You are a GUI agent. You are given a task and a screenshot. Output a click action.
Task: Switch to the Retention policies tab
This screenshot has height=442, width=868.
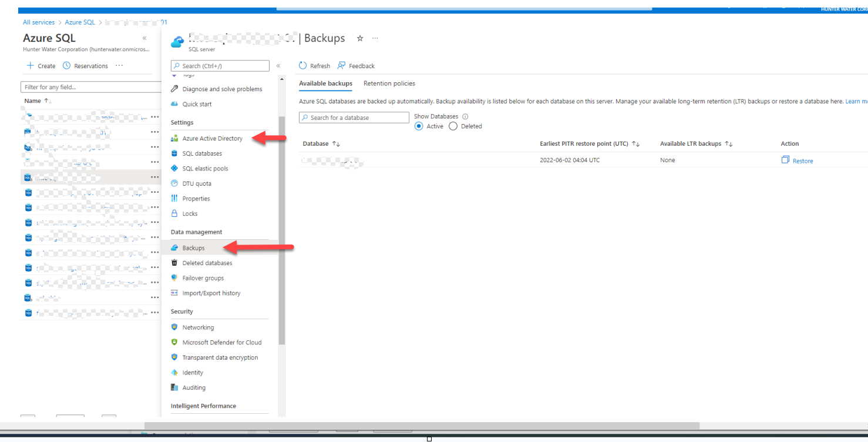click(x=389, y=83)
